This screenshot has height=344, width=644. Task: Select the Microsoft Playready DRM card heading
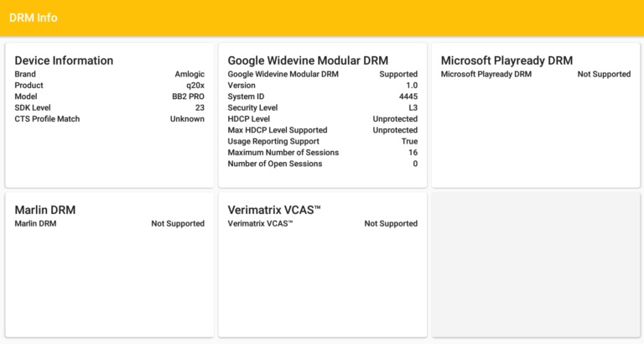[x=506, y=60]
